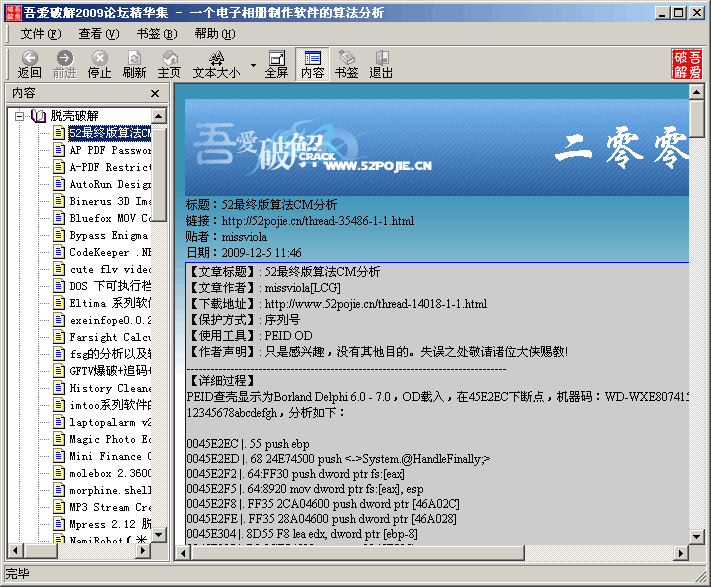Toggle the 内容 contents panel button
The width and height of the screenshot is (711, 587).
(x=312, y=65)
